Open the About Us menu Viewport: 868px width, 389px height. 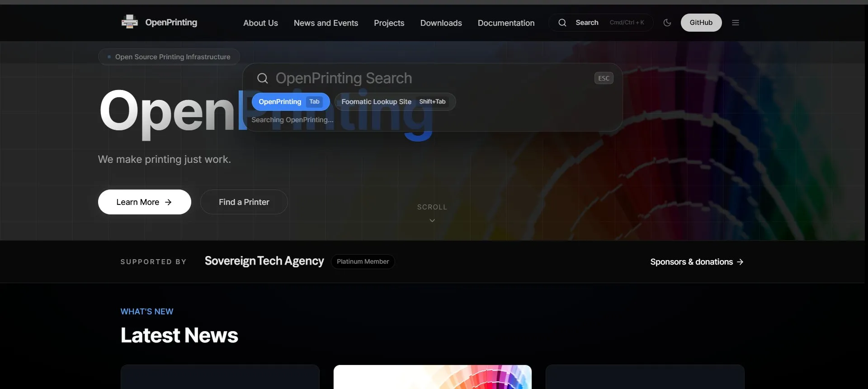[260, 23]
